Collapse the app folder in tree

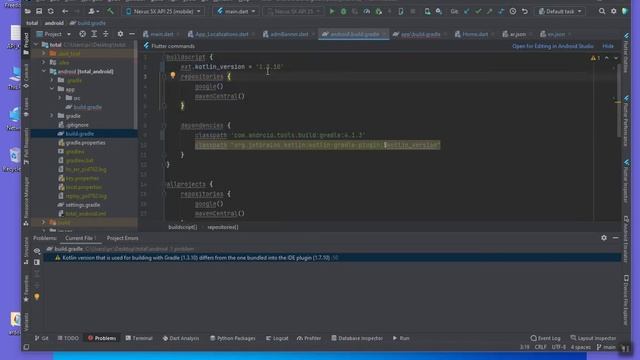coord(52,89)
